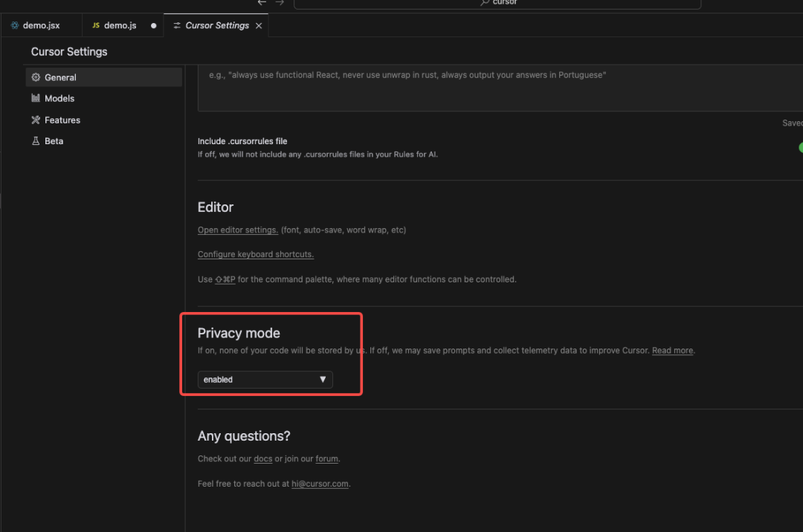803x532 pixels.
Task: Click the Cursor Settings page title
Action: coord(69,52)
